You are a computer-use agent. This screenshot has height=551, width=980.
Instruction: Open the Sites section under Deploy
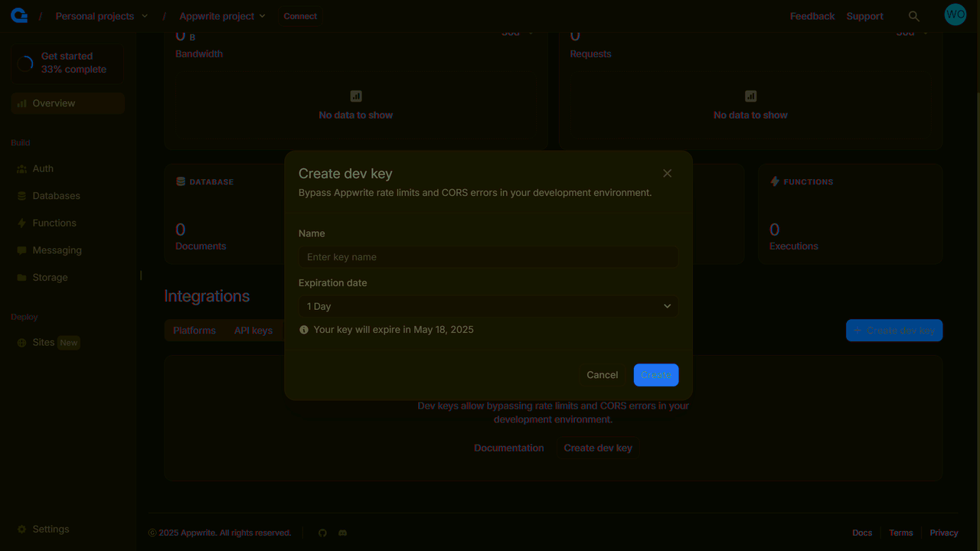coord(44,342)
